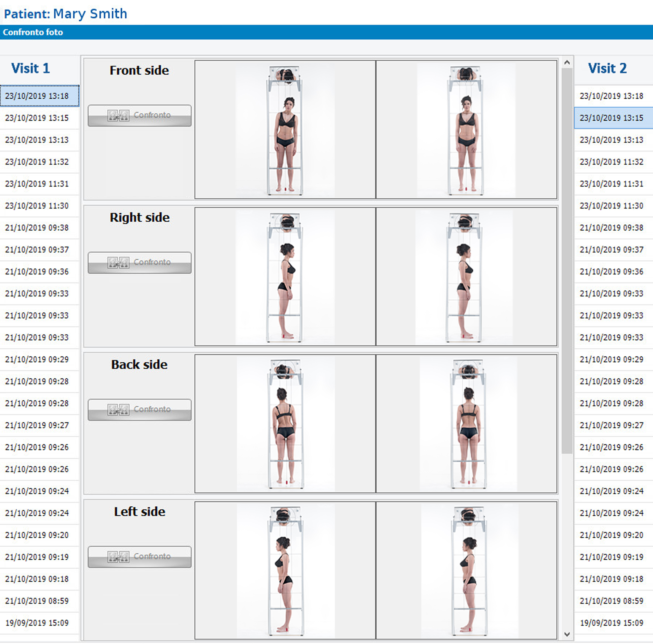Open Visit 1 Front side photo thumbnail
The height and width of the screenshot is (644, 653).
click(285, 130)
